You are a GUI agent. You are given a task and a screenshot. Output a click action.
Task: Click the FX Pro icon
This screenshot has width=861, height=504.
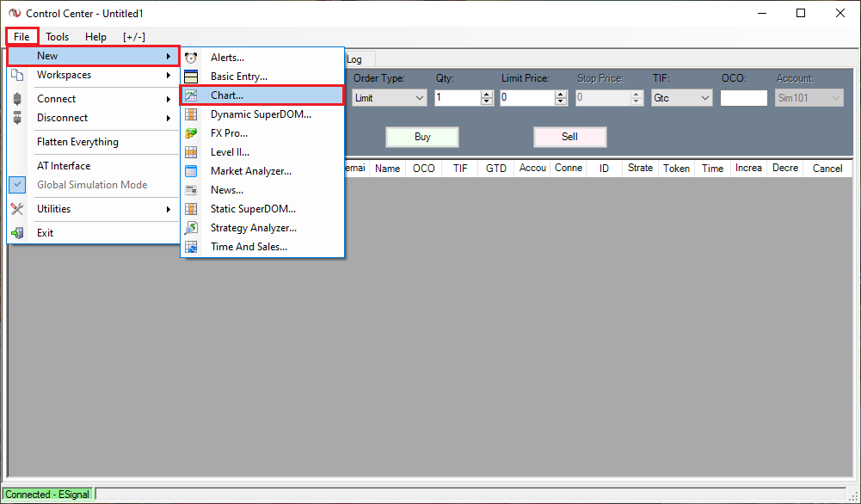point(191,133)
